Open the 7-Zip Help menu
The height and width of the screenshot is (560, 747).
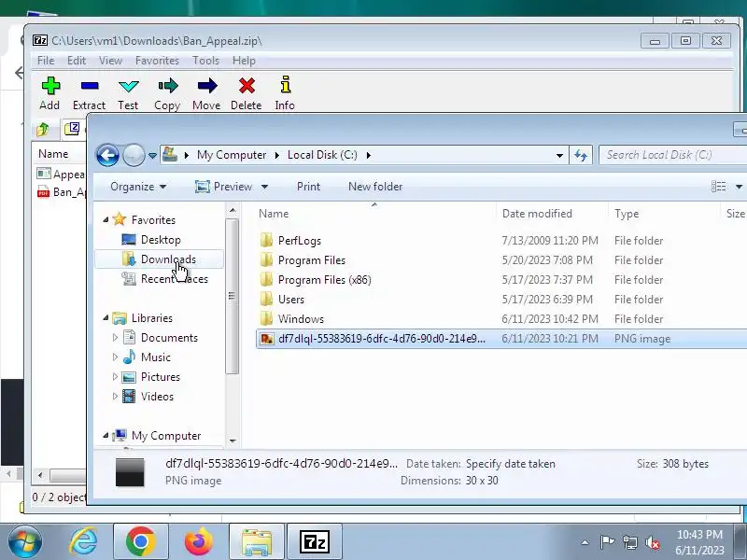244,61
